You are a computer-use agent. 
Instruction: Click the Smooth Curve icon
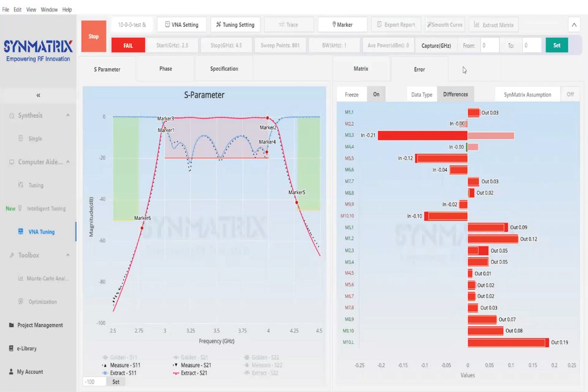click(429, 24)
